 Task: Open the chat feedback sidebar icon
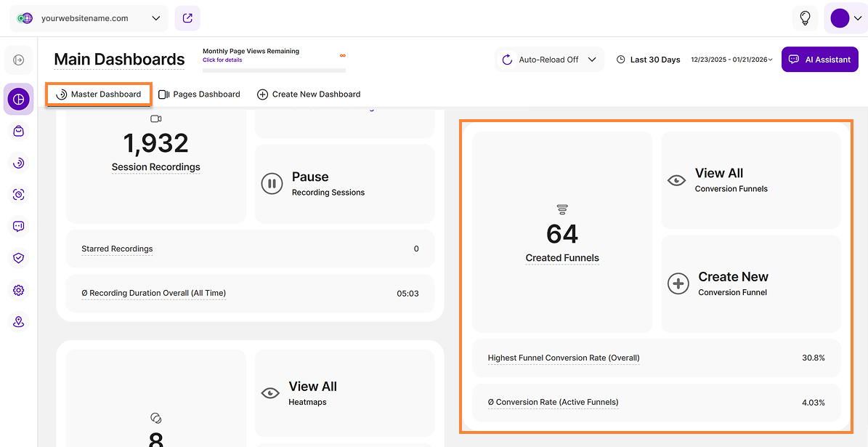coord(19,227)
